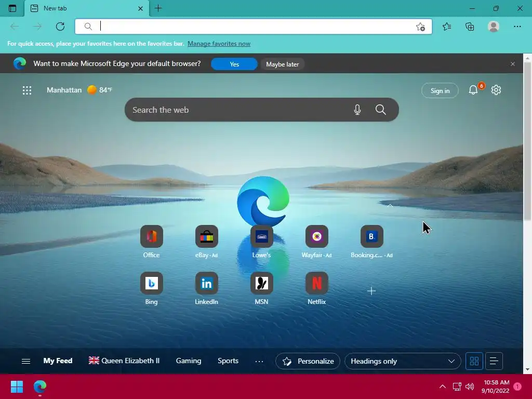Refresh the page with reload icon

point(60,26)
